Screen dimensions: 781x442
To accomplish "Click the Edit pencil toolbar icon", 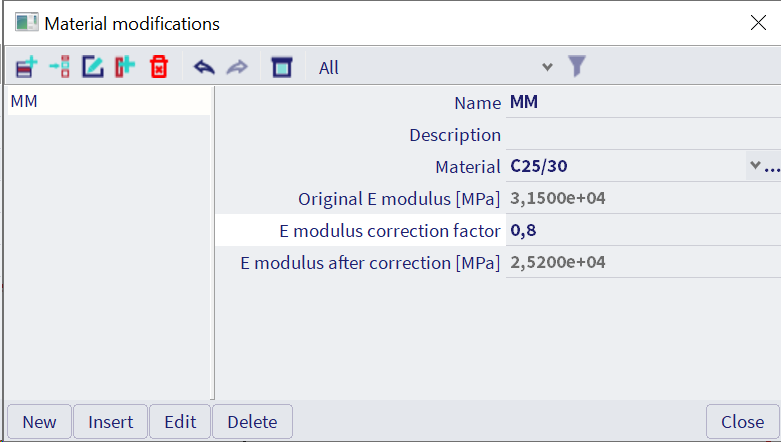I will (x=92, y=67).
